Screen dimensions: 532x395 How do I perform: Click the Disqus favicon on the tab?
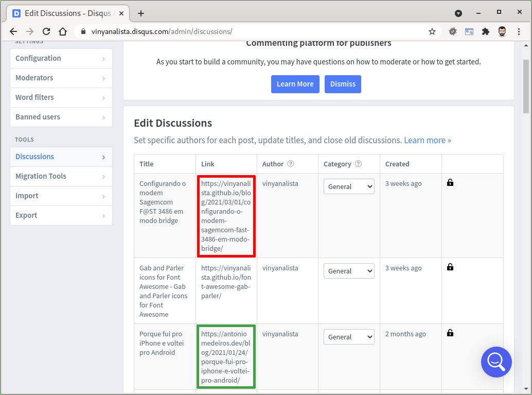pos(16,13)
